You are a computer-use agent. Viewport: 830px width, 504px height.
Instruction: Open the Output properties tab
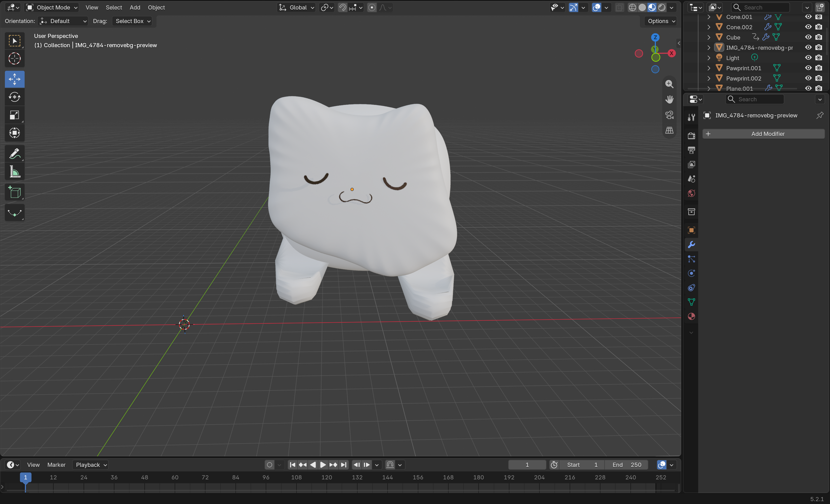coord(691,150)
